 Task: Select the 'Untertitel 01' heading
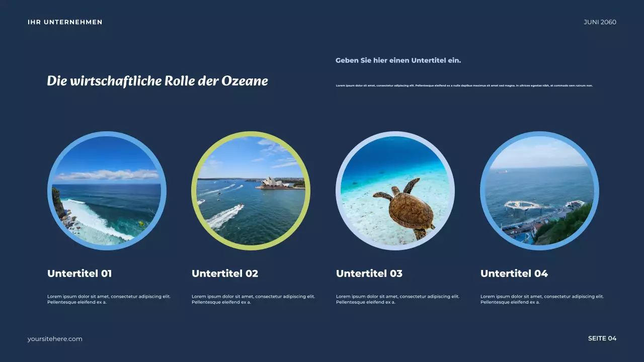point(79,274)
